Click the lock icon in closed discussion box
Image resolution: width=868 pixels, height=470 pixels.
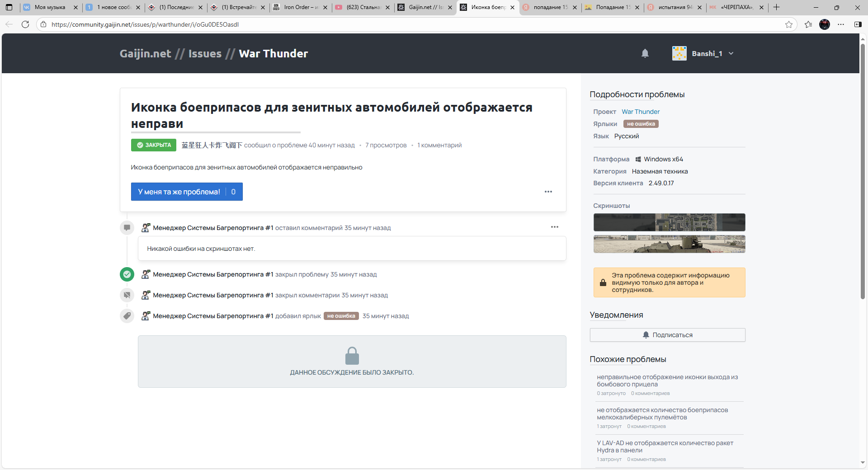click(x=352, y=356)
